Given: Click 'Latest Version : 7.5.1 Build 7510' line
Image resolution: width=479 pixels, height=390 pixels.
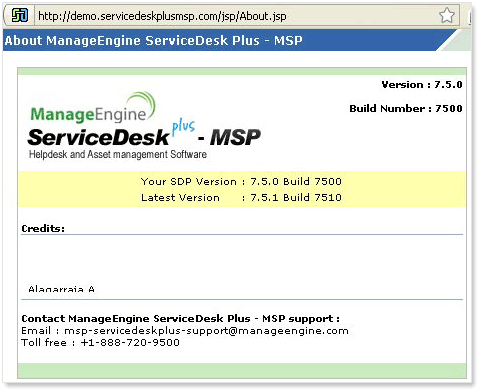Looking at the screenshot, I should [241, 197].
